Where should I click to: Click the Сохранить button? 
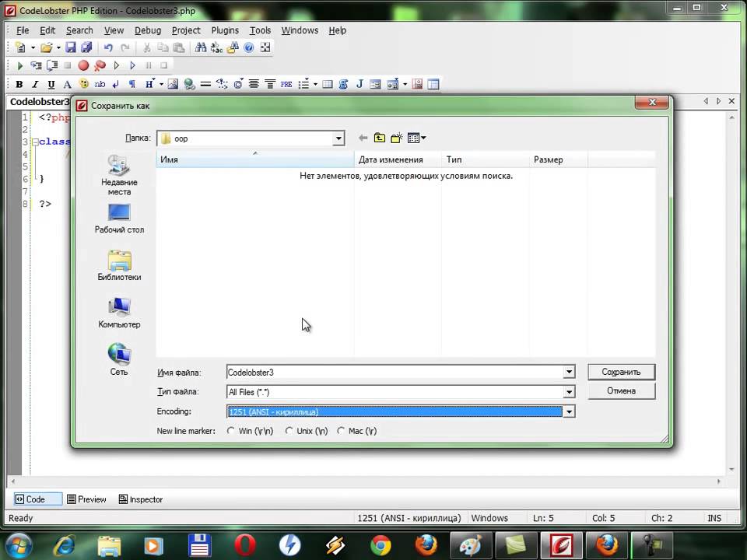[x=621, y=372]
